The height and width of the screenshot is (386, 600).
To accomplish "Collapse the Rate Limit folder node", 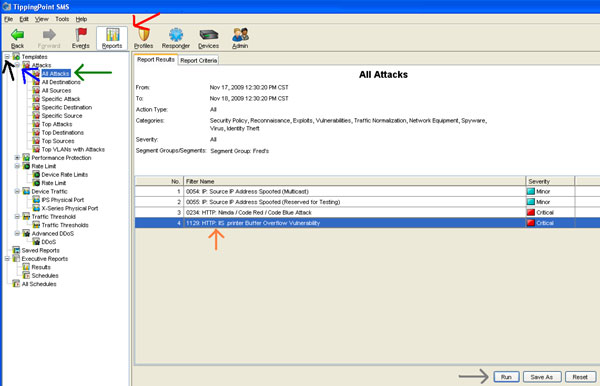I will click(17, 166).
